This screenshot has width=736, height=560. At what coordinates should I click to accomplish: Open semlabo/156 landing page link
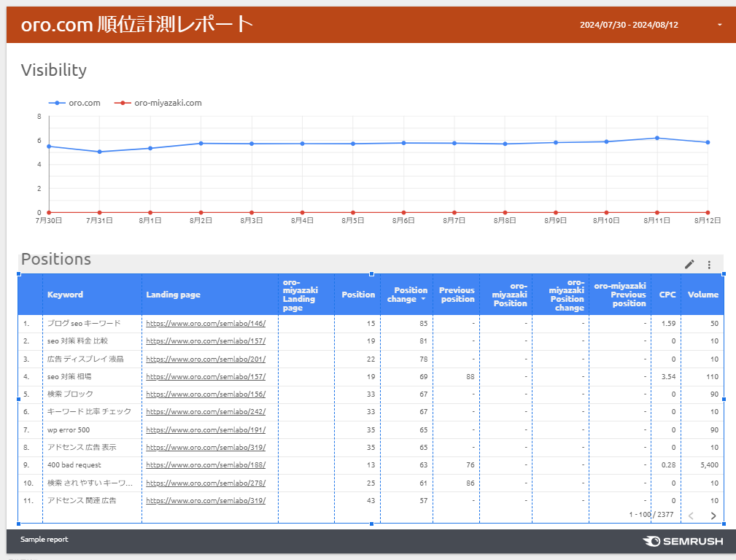click(206, 394)
